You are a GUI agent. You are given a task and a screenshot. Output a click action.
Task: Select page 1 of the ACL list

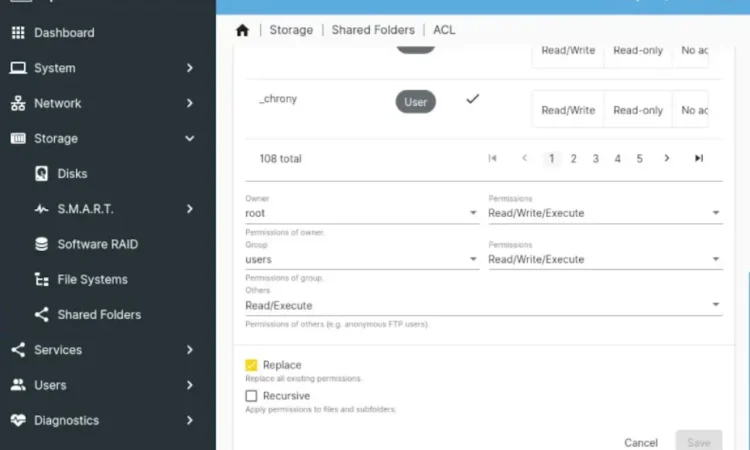point(551,159)
